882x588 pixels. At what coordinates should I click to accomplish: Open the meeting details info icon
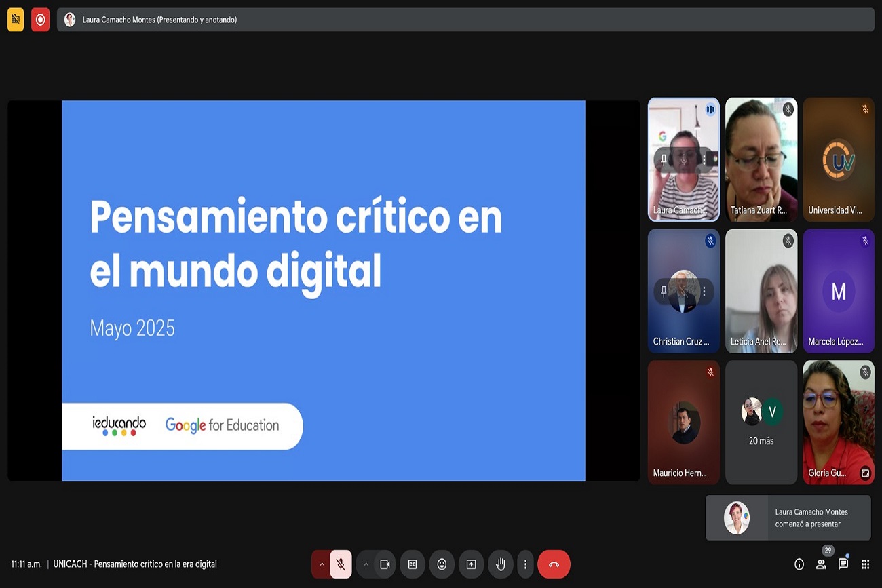799,564
